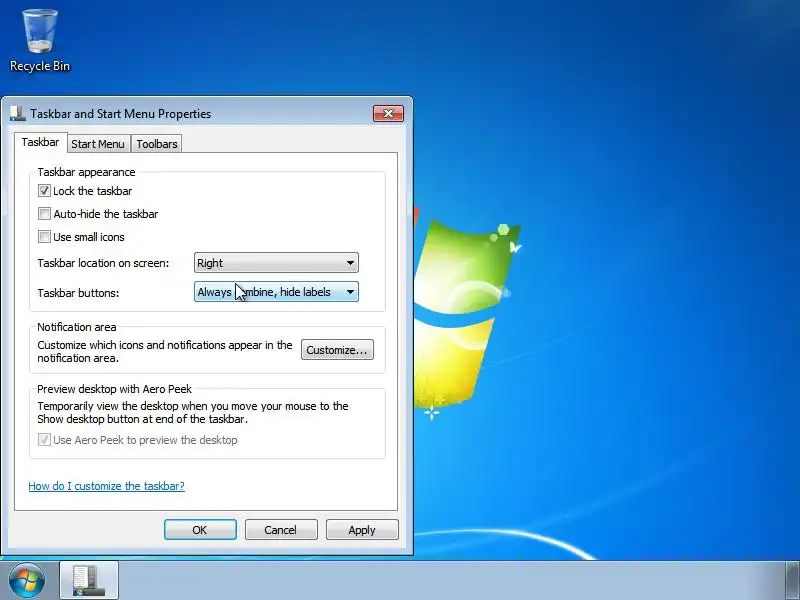This screenshot has width=800, height=600.
Task: Click the 'Taskbar and Start Menu Properties' title text
Action: 120,114
